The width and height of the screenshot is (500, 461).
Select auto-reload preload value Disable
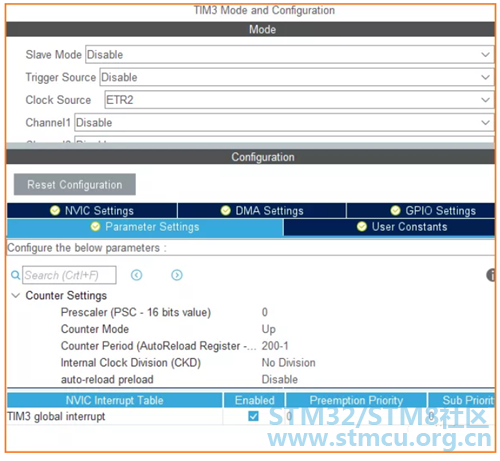coord(280,379)
